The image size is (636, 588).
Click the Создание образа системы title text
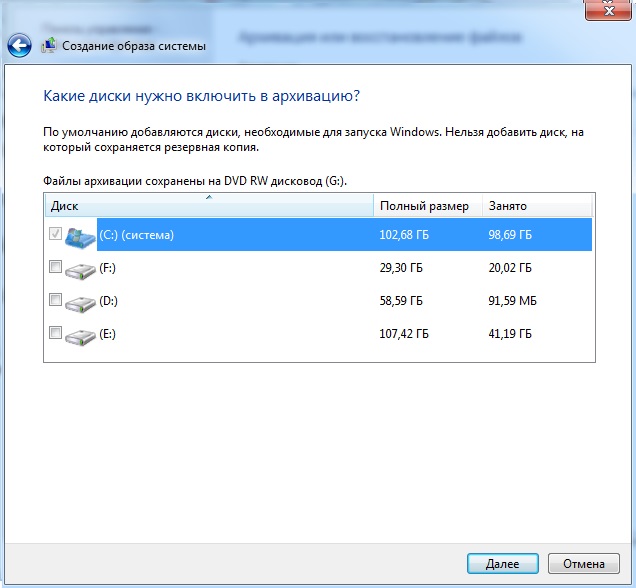pyautogui.click(x=134, y=46)
